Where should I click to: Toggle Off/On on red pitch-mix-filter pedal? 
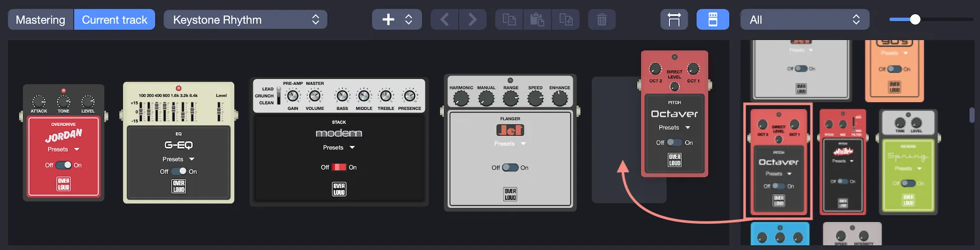pos(843,181)
